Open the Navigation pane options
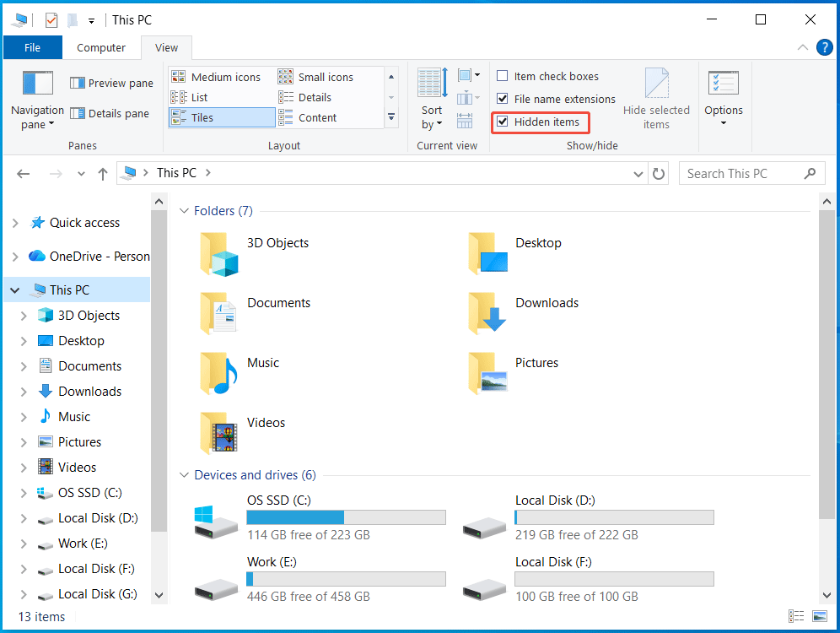The height and width of the screenshot is (633, 840). (x=37, y=100)
